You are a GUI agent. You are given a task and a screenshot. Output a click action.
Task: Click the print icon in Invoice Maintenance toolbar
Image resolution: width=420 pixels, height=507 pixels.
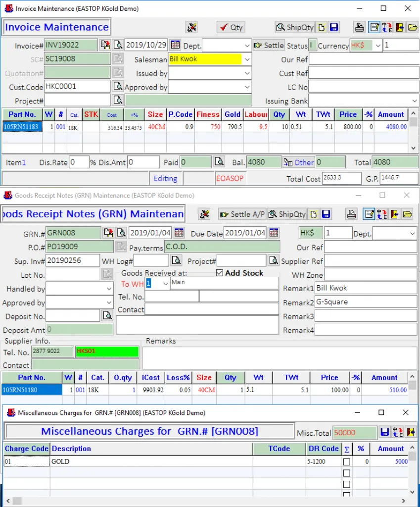pos(359,27)
